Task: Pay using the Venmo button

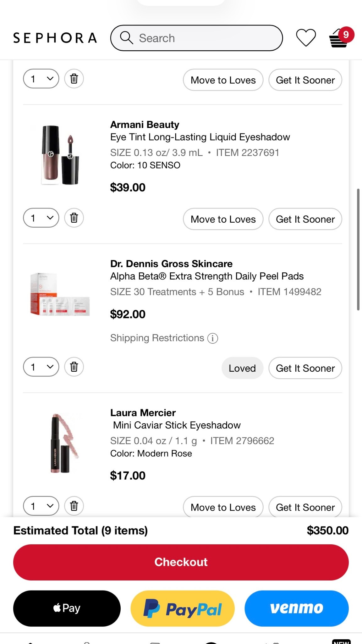Action: 297,608
